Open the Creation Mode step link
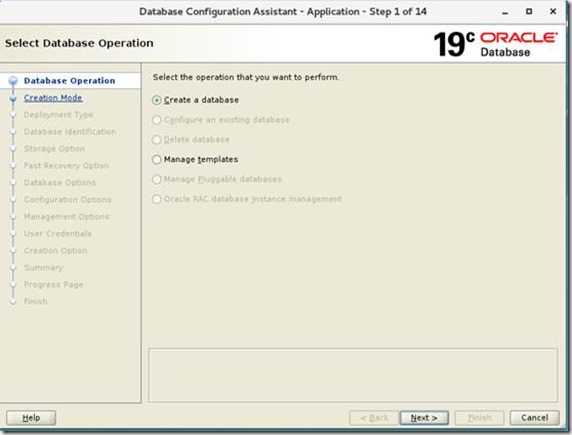Image resolution: width=572 pixels, height=435 pixels. click(x=53, y=98)
